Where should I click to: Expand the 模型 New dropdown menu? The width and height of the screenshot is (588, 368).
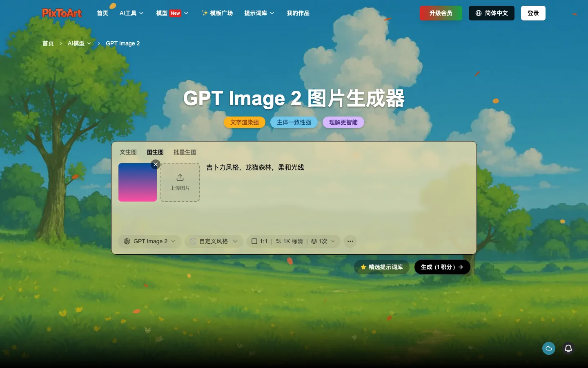tap(172, 13)
